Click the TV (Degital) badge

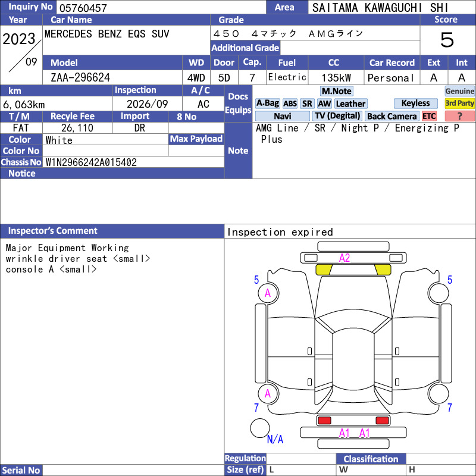coord(337,116)
